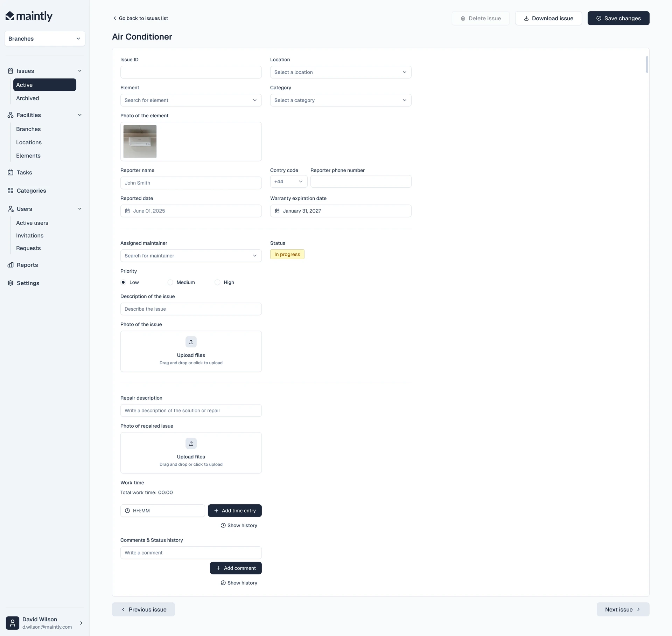Click the Tasks calendar icon in sidebar
Screen dimensions: 672x636
pyautogui.click(x=10, y=172)
